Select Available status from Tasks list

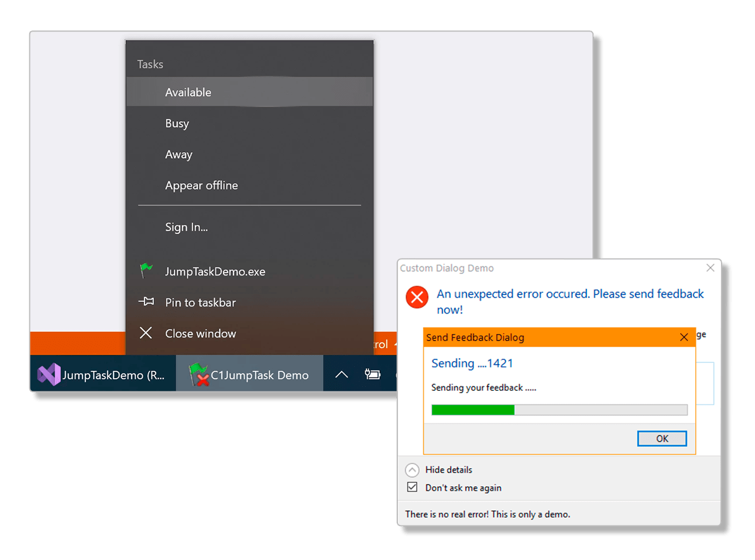click(x=188, y=92)
